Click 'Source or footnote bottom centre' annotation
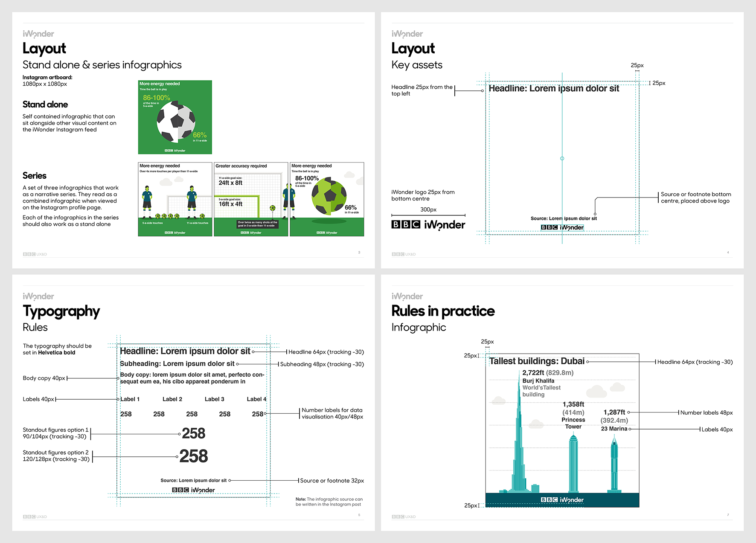756x543 pixels. click(x=695, y=197)
